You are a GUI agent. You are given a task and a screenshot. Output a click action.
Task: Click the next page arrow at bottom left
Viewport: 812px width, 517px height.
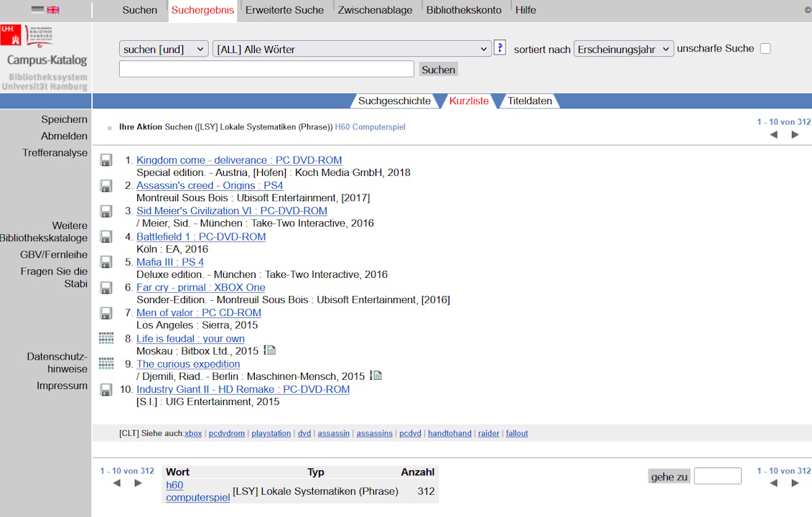139,483
